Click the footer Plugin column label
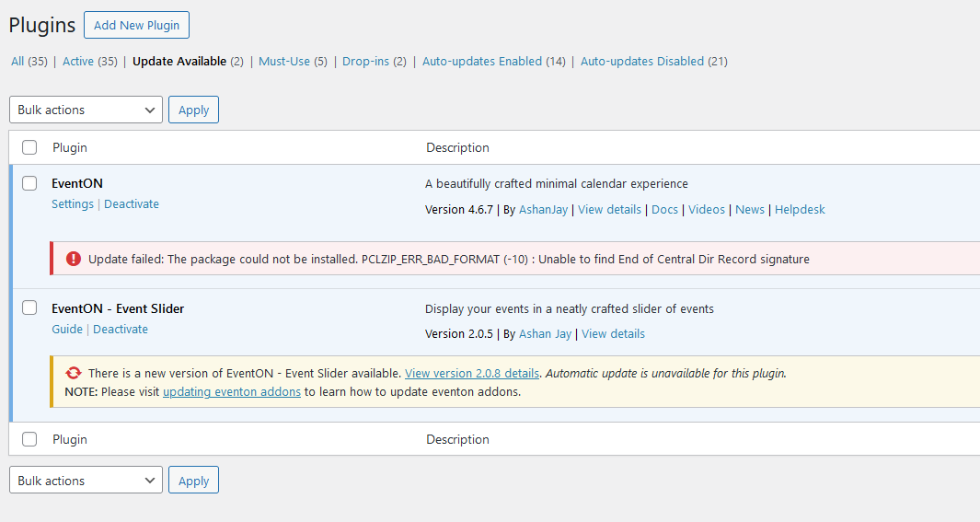The image size is (980, 522). tap(70, 439)
